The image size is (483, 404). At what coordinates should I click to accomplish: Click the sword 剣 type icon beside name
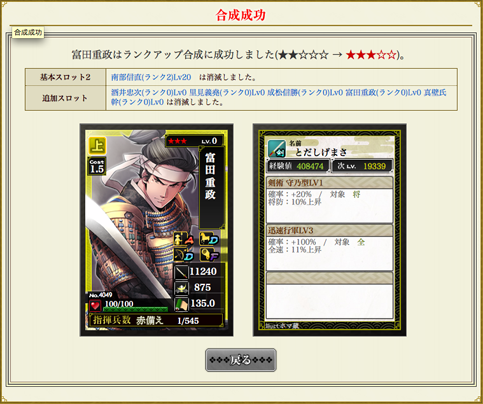277,148
